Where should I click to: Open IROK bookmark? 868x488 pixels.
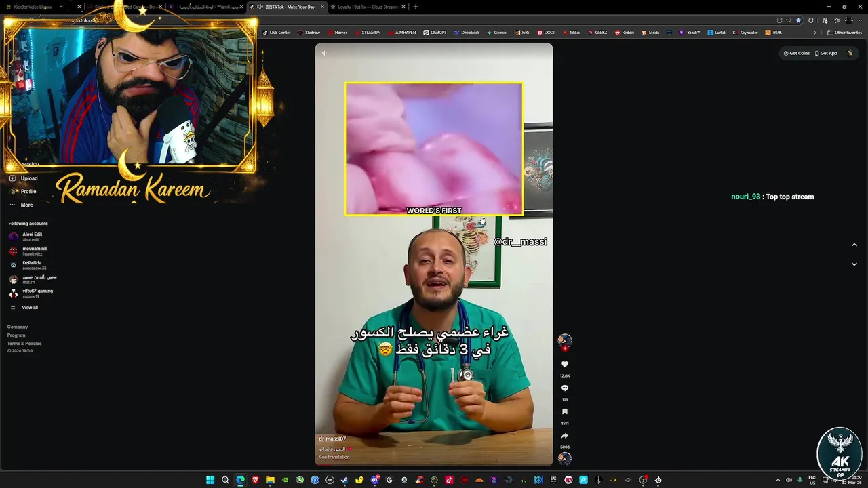point(773,33)
